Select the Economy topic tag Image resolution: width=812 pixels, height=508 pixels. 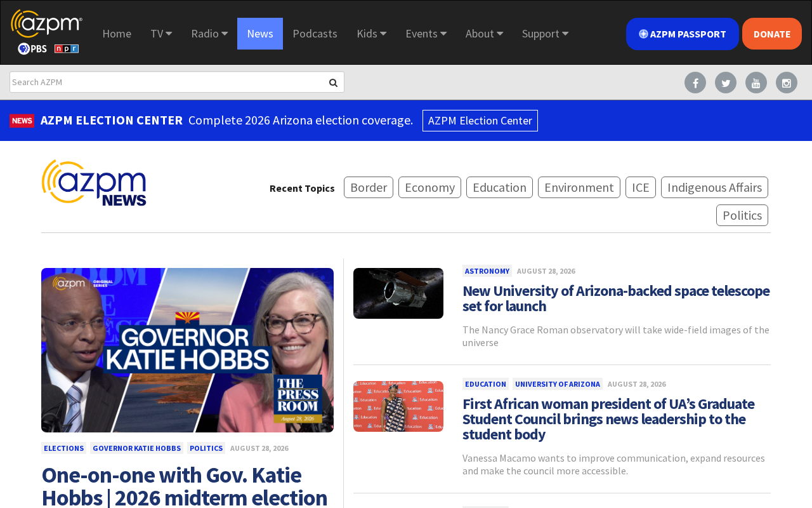[x=429, y=187]
